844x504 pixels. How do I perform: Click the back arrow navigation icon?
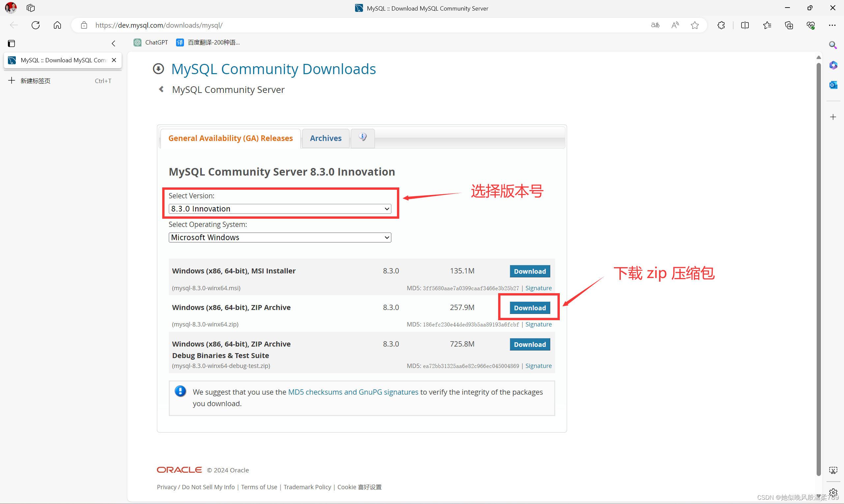(14, 25)
